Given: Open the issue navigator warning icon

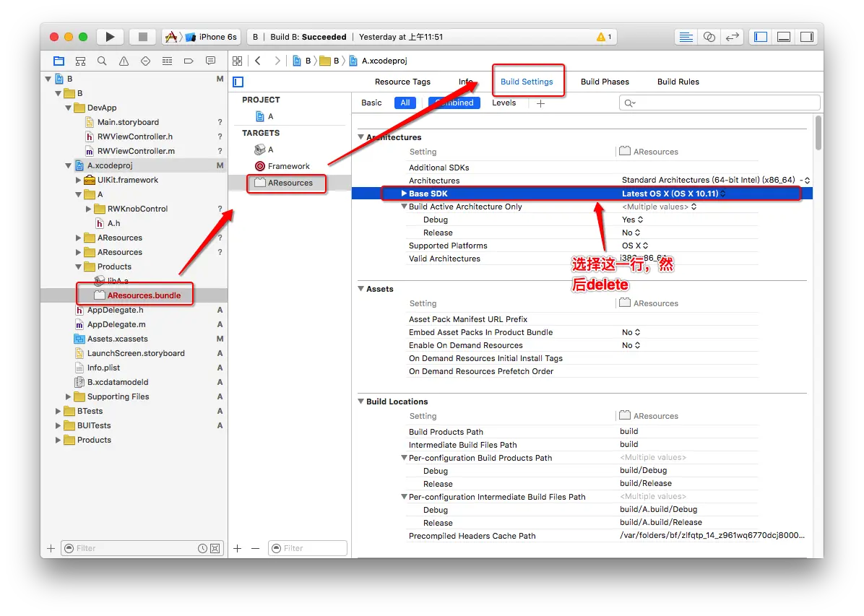Looking at the screenshot, I should tap(124, 61).
